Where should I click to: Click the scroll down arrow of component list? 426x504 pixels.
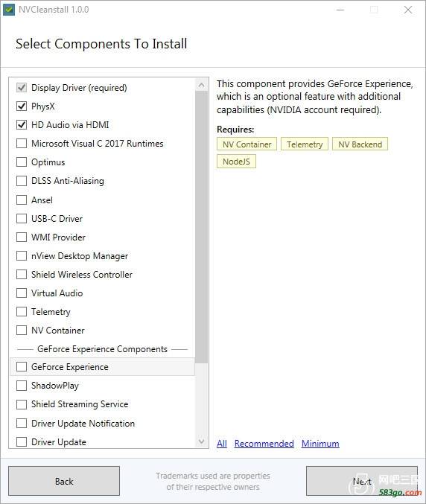tap(201, 441)
